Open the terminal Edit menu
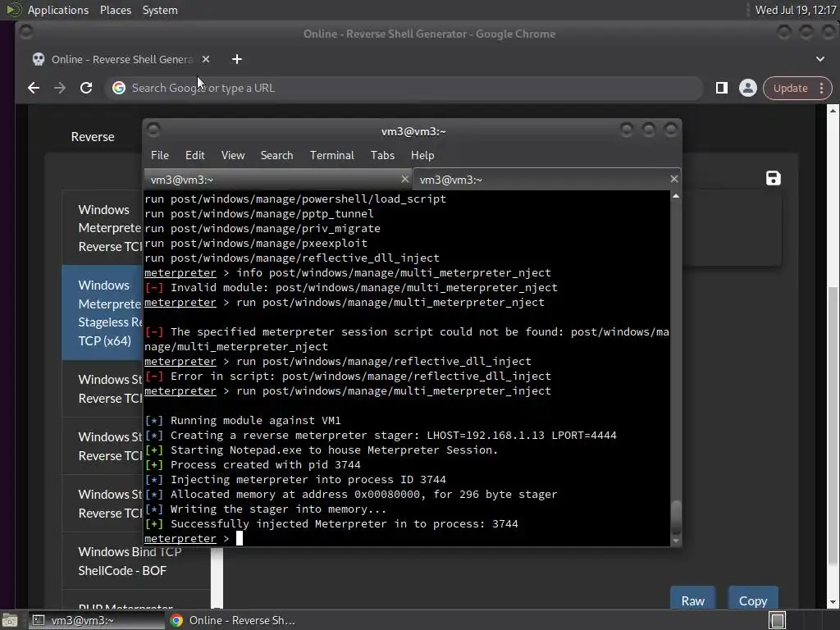The height and width of the screenshot is (630, 840). point(195,155)
